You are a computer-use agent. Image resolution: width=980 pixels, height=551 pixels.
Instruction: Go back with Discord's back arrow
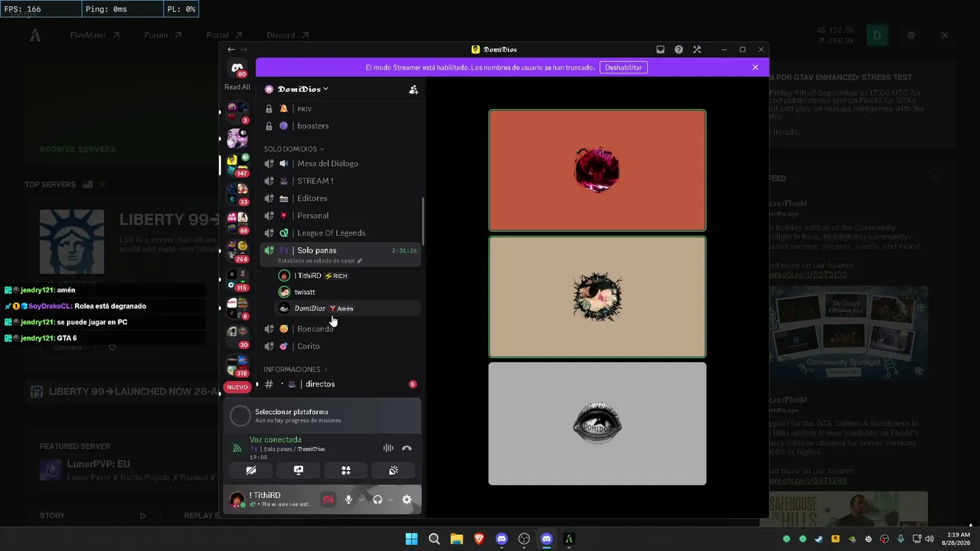pyautogui.click(x=231, y=50)
